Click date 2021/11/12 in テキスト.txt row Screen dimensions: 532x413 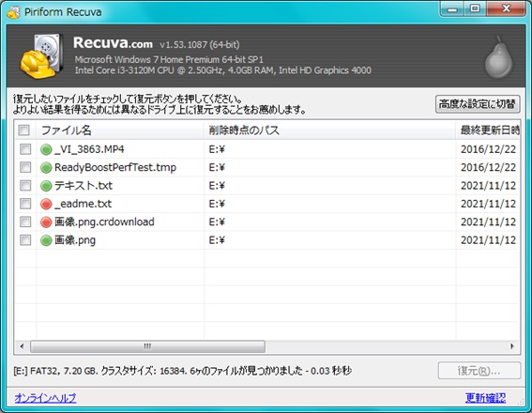[488, 186]
